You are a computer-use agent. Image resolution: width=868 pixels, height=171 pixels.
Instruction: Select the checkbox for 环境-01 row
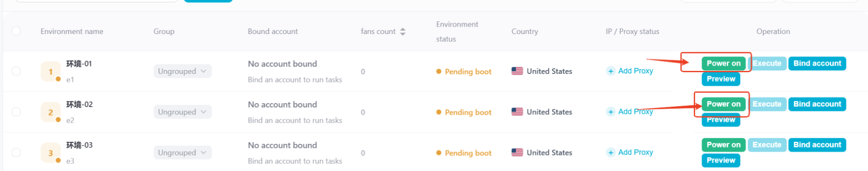coord(16,71)
